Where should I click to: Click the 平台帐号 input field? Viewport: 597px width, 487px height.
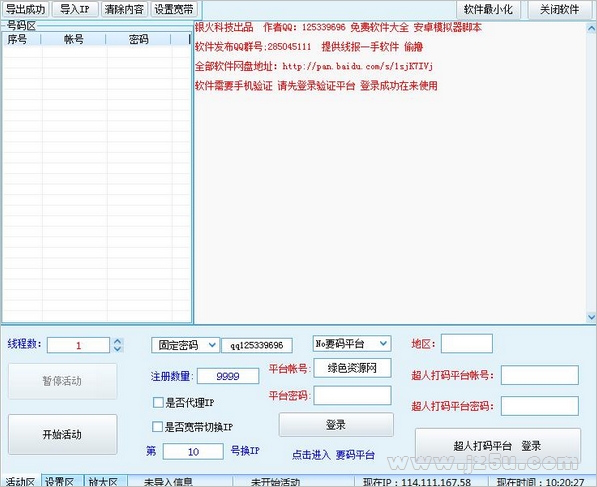[x=352, y=368]
